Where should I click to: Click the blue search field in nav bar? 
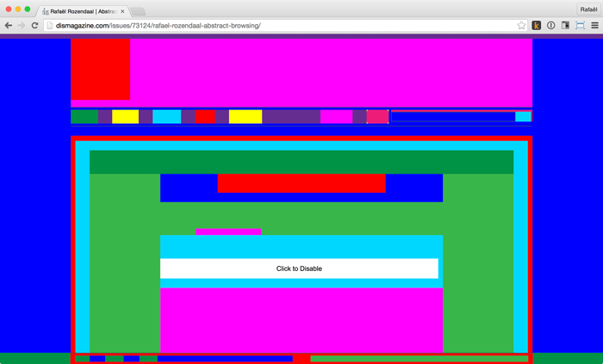[452, 117]
